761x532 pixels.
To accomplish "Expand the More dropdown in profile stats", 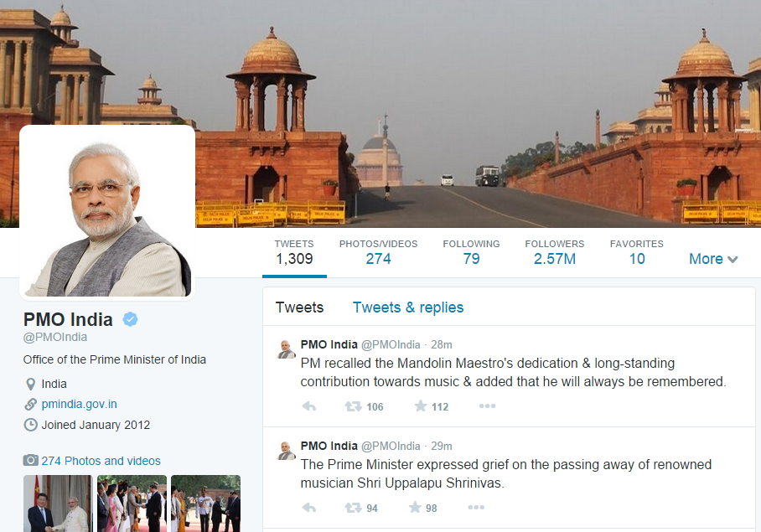I will point(713,259).
